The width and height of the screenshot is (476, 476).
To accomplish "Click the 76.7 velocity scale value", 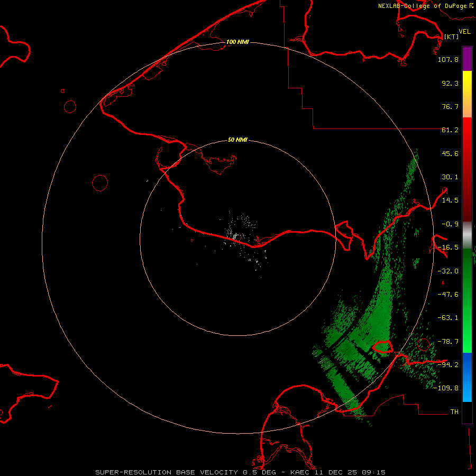I will (450, 106).
